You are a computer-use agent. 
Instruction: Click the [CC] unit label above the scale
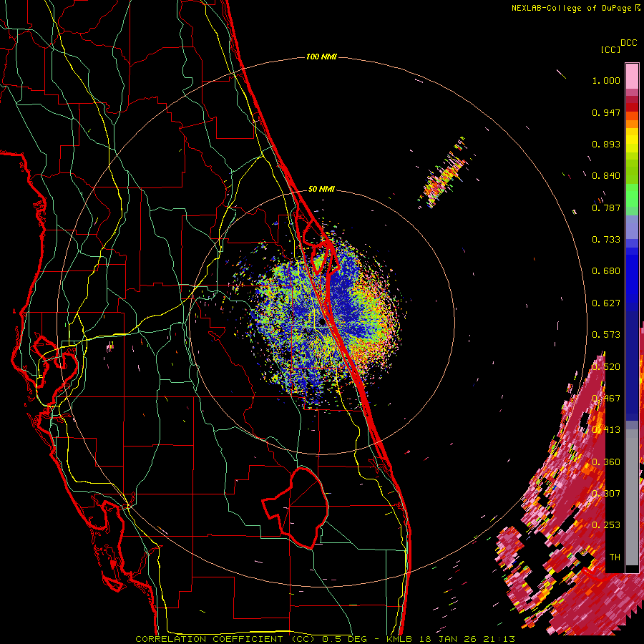(x=610, y=49)
